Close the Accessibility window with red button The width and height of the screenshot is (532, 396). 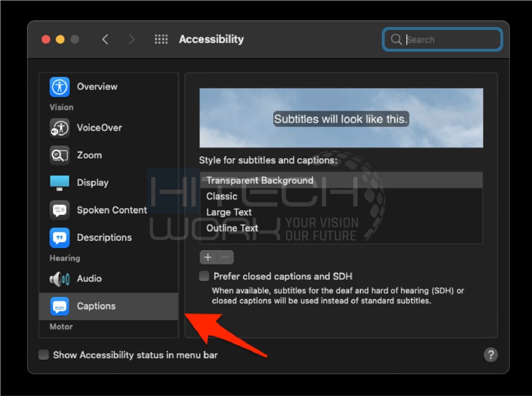pyautogui.click(x=46, y=39)
